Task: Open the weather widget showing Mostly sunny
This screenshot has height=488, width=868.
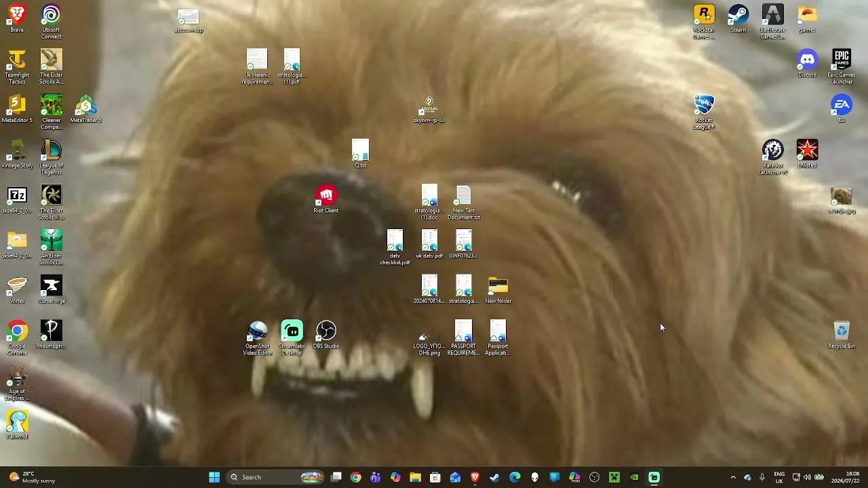Action: point(32,477)
